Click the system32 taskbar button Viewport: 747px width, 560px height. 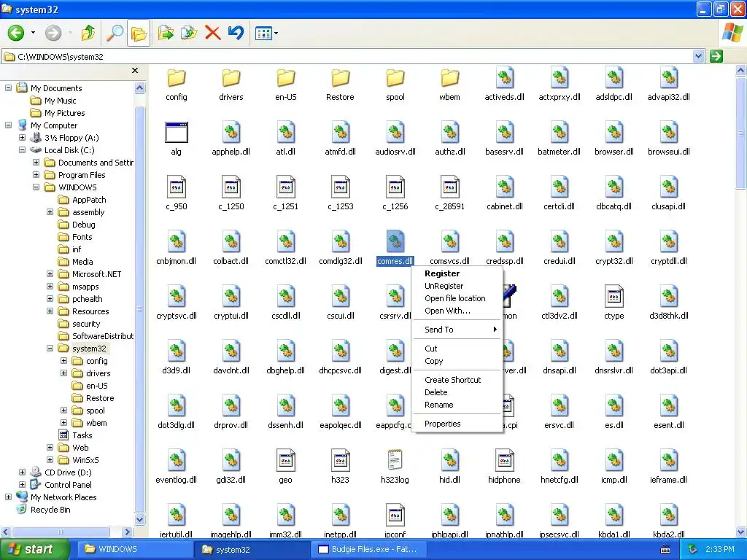252,550
